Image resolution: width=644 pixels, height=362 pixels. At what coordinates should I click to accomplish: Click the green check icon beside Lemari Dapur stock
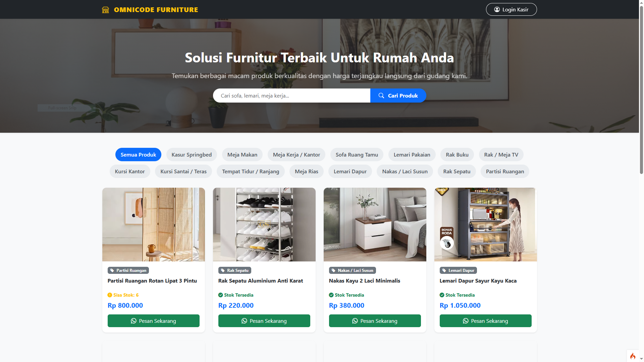point(442,295)
